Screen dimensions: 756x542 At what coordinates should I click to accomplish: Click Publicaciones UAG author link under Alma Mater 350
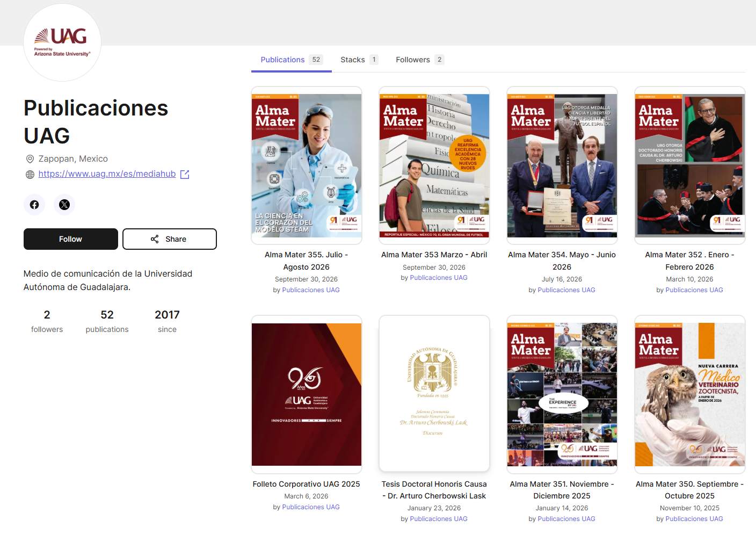click(694, 519)
